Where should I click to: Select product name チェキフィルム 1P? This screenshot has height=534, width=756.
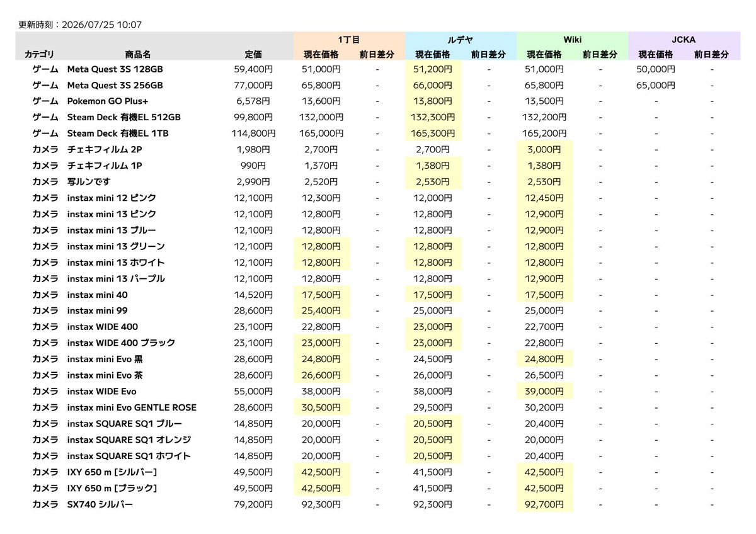coord(105,166)
